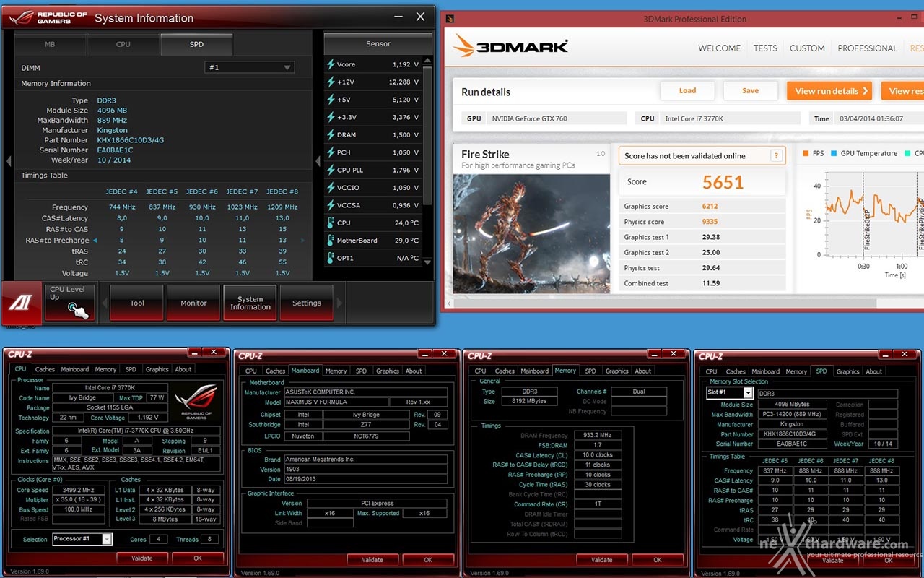This screenshot has width=924, height=578.
Task: Open About tab in the CPU-Z Memory window
Action: (643, 371)
